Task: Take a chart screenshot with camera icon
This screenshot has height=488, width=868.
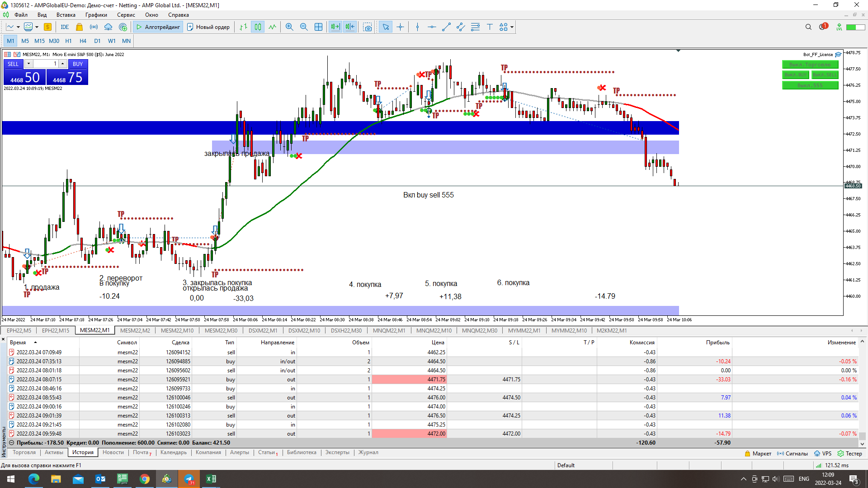Action: click(x=368, y=27)
